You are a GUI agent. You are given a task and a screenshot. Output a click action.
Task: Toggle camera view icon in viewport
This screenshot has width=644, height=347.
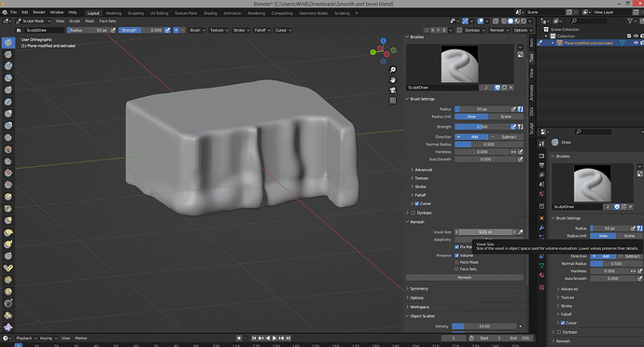click(x=393, y=90)
